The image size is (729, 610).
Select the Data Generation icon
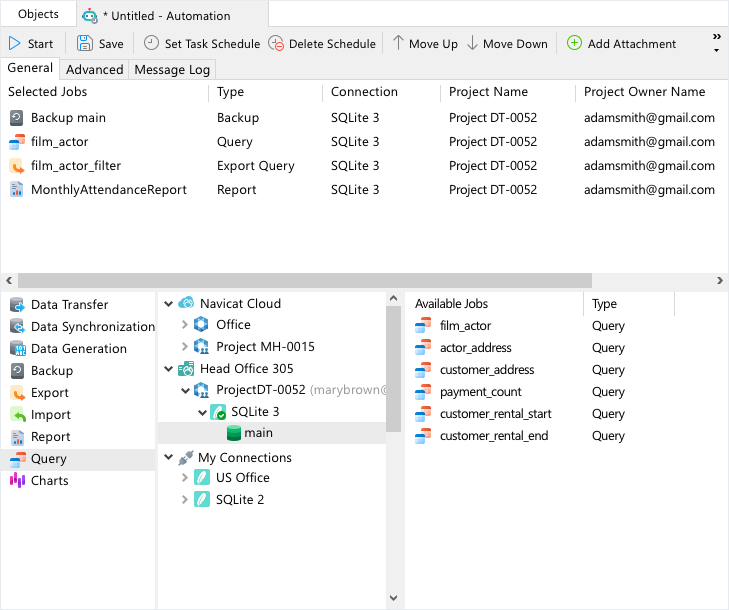18,349
